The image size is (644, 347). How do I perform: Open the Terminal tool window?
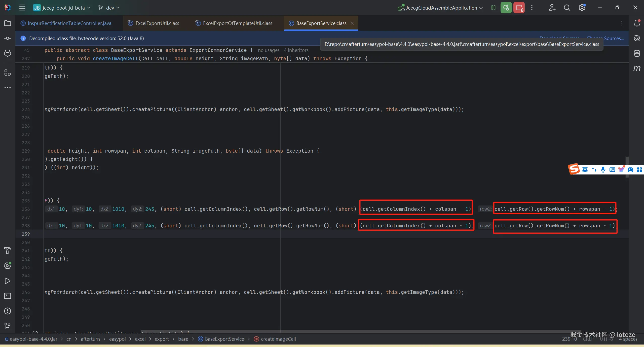8,296
